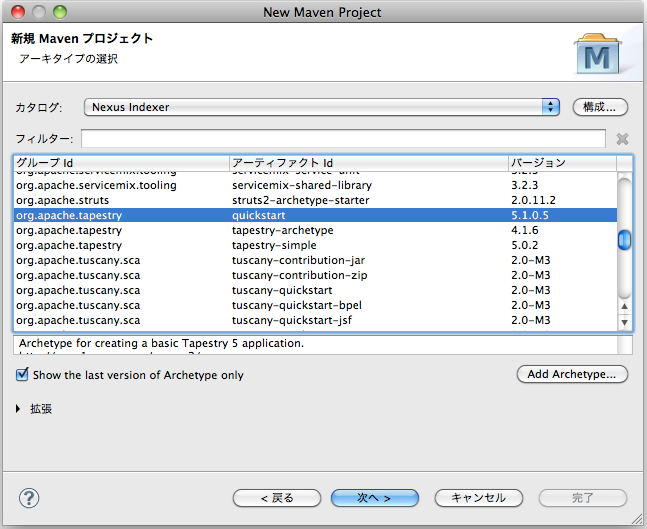Sort by the グループ Id column header
This screenshot has height=529, width=647.
pyautogui.click(x=120, y=163)
